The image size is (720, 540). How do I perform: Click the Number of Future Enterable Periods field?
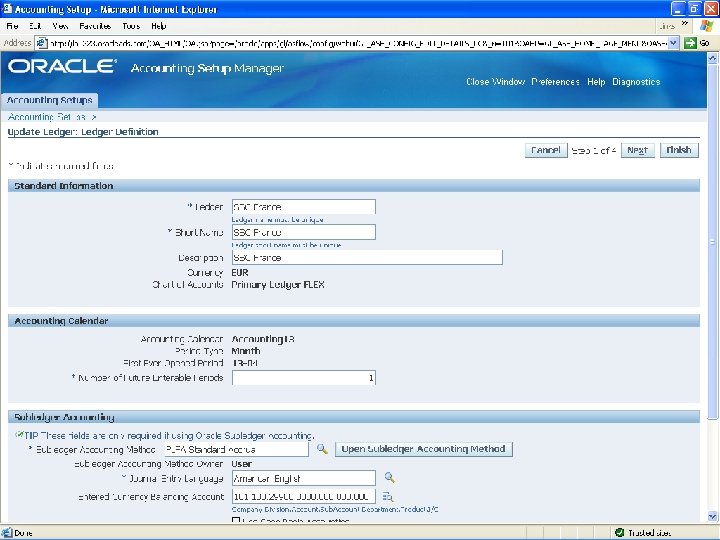coord(304,378)
